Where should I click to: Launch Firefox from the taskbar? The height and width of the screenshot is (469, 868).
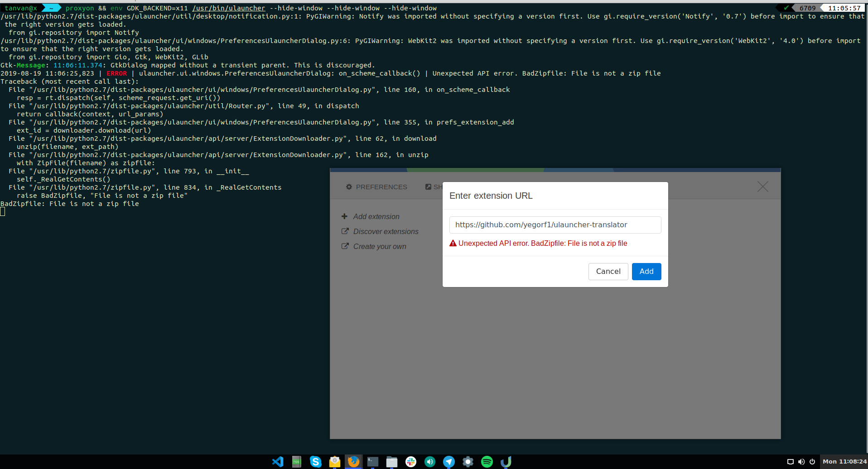353,461
